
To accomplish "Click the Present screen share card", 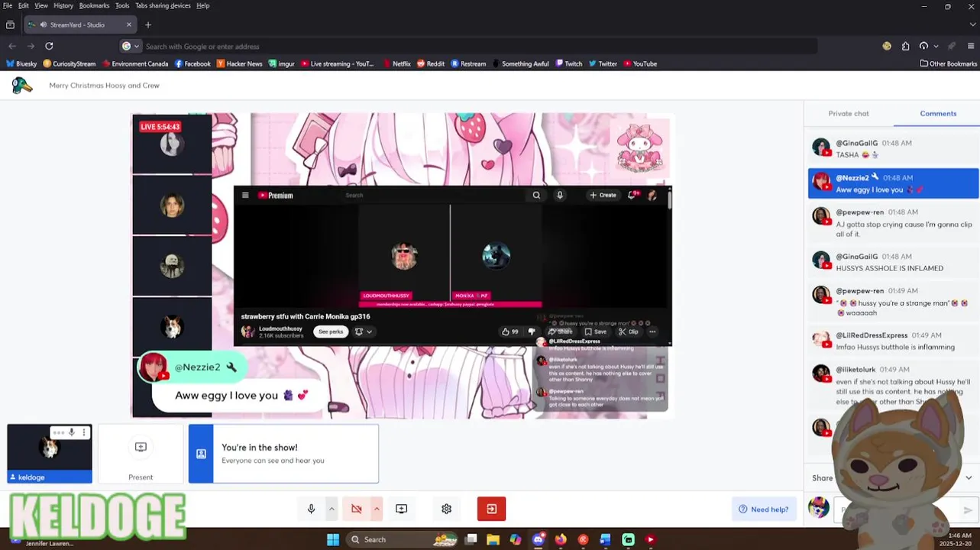I will click(x=141, y=454).
